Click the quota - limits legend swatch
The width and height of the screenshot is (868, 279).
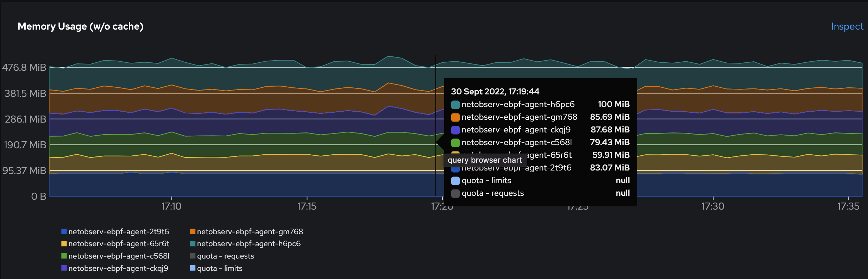pos(193,268)
